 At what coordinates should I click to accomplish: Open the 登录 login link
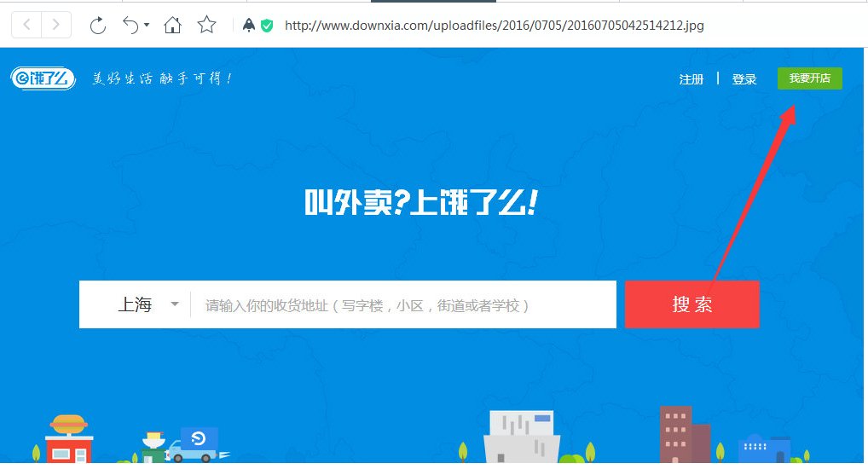[x=744, y=79]
